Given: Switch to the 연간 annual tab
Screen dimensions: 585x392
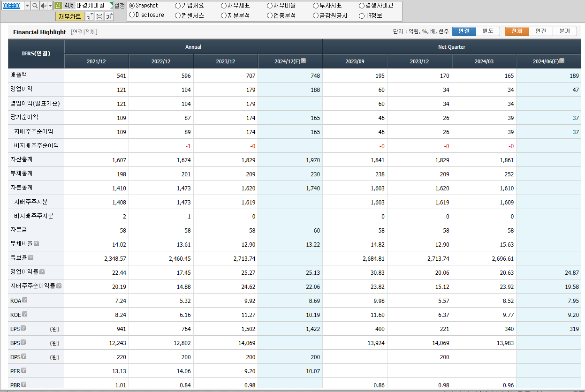Looking at the screenshot, I should (540, 31).
